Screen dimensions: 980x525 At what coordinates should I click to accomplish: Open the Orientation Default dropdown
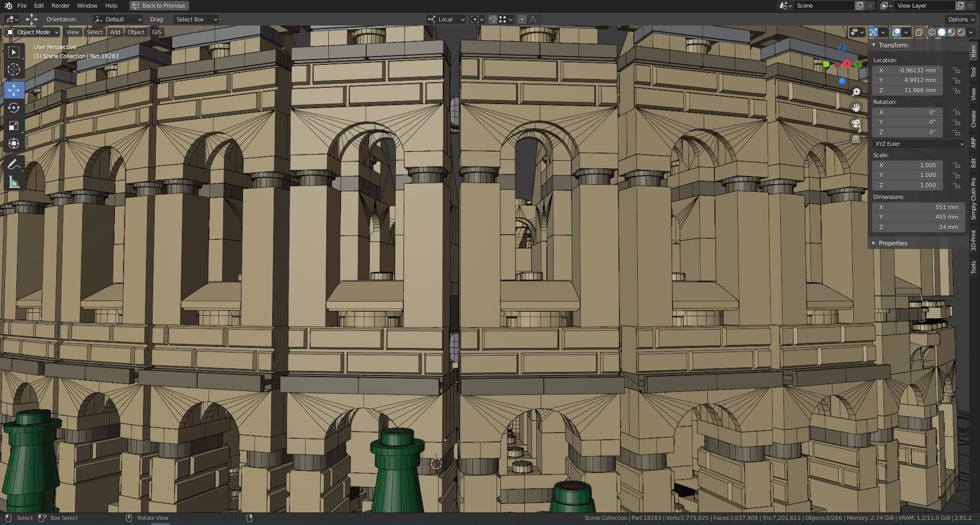point(118,19)
